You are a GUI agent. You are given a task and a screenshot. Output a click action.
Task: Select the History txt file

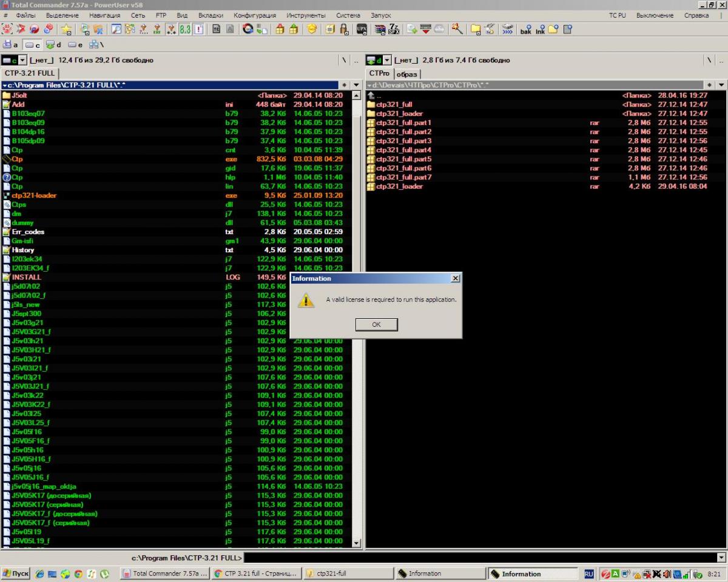176,250
